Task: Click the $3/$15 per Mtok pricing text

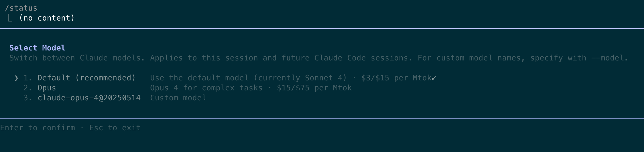Action: pos(396,78)
